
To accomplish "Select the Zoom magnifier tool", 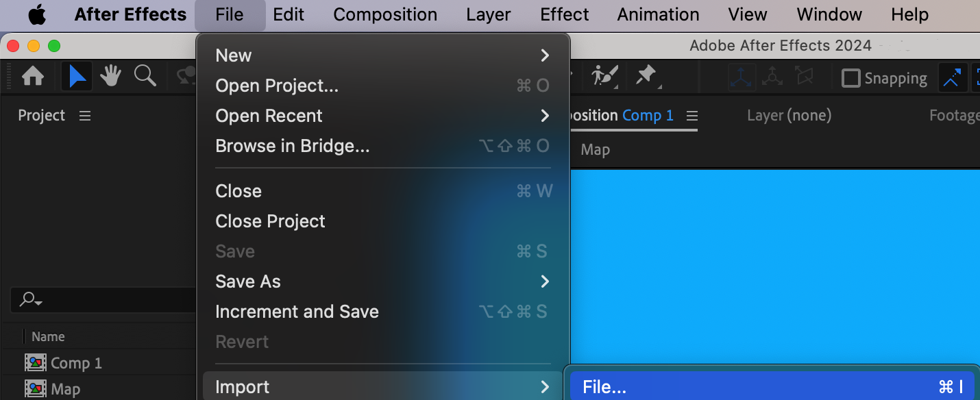I will pos(145,76).
